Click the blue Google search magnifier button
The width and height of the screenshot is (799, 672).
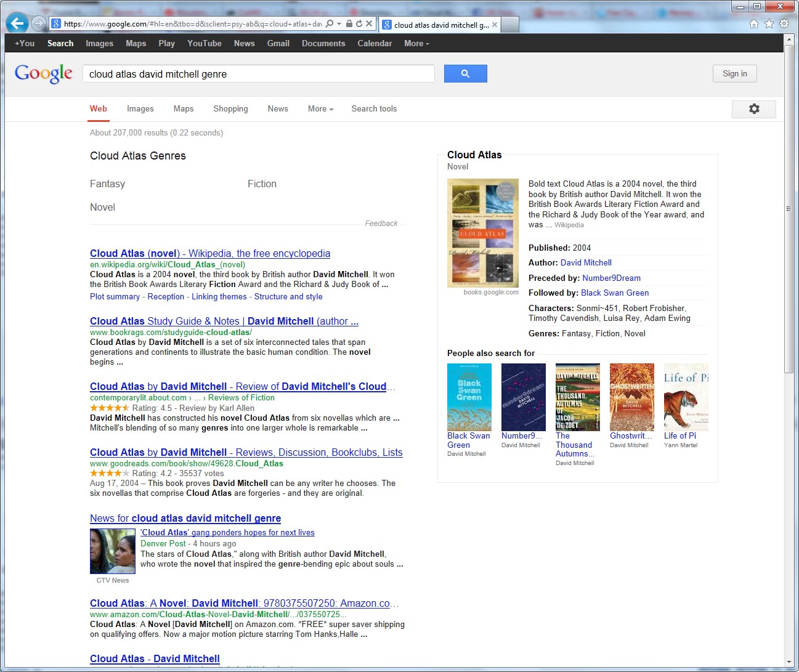pyautogui.click(x=465, y=74)
